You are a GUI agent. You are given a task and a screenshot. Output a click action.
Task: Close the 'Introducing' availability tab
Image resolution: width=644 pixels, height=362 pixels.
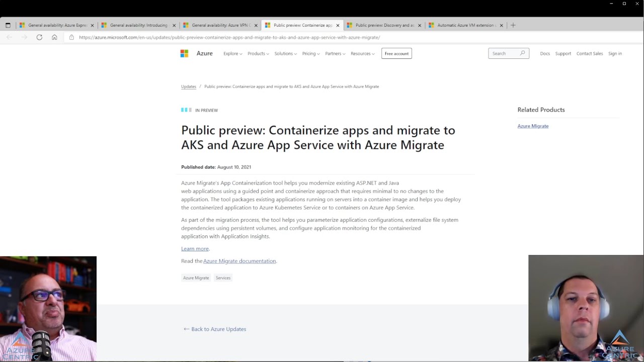point(174,25)
